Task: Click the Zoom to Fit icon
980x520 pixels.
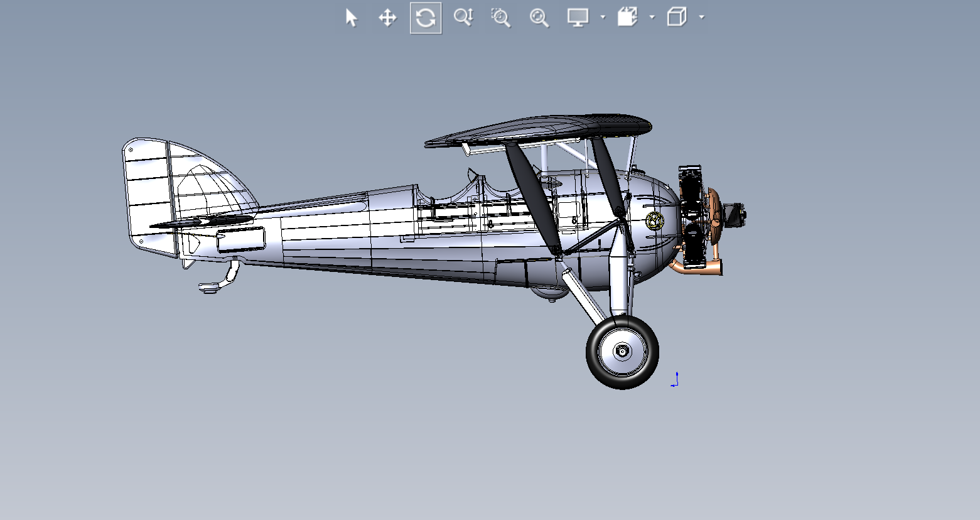Action: coord(539,18)
